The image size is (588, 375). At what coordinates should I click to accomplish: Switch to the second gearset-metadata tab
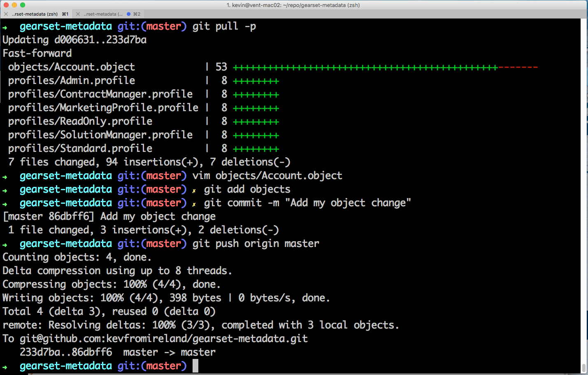click(x=103, y=14)
